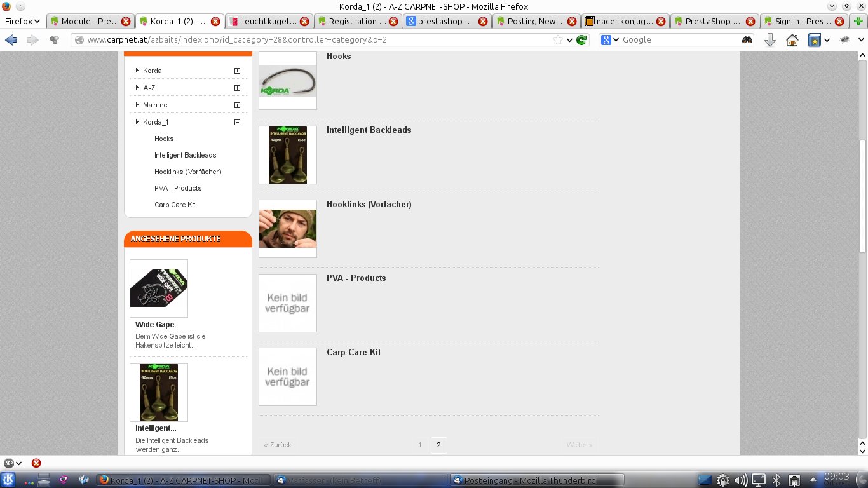
Task: Open Carp Care Kit sidebar link
Action: tap(175, 205)
